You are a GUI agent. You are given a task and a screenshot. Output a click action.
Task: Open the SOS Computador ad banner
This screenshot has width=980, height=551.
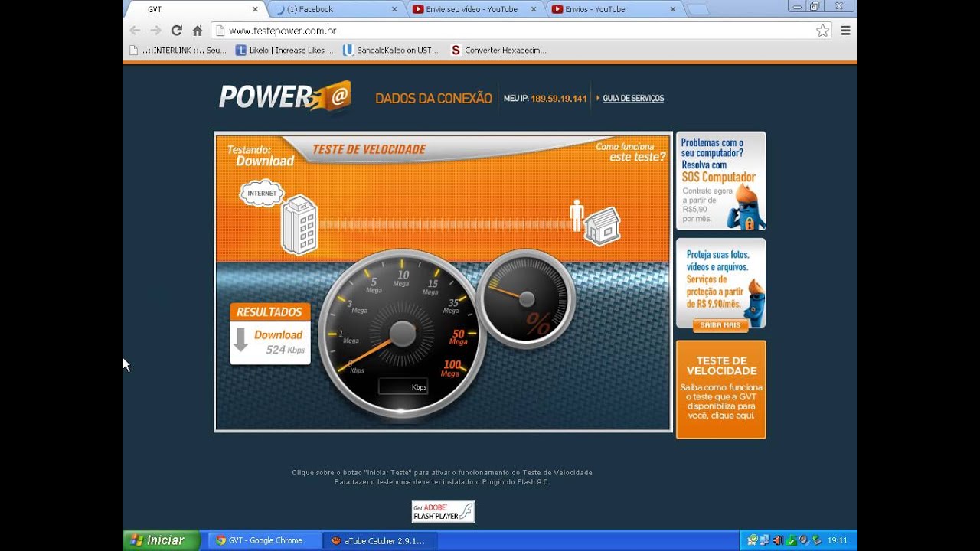coord(720,181)
